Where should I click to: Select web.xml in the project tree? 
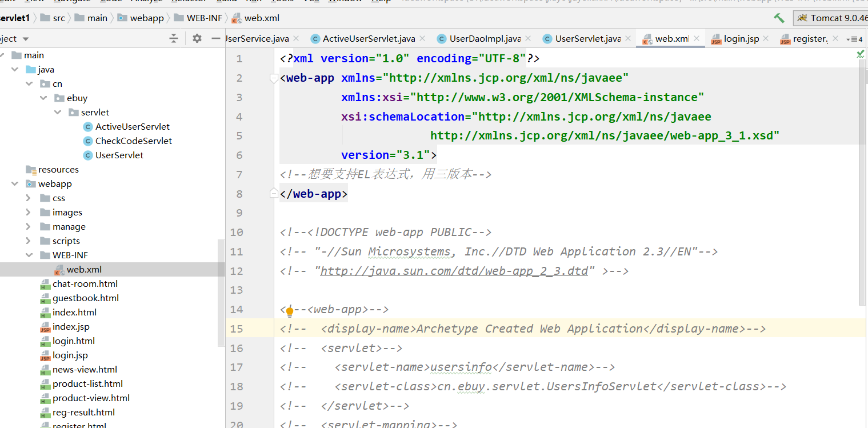pyautogui.click(x=84, y=270)
